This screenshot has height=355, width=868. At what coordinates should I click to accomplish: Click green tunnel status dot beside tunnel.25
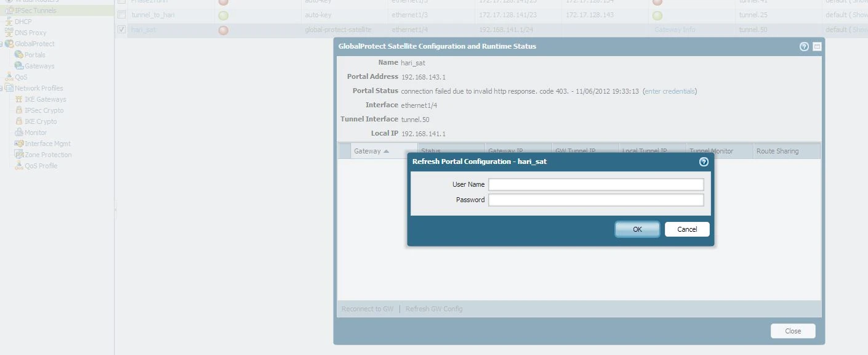coord(657,15)
